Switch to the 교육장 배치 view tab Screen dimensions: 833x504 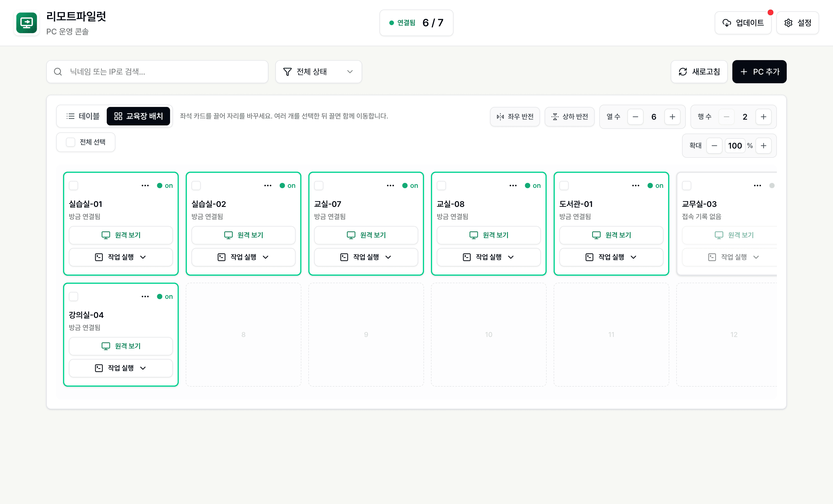(138, 116)
